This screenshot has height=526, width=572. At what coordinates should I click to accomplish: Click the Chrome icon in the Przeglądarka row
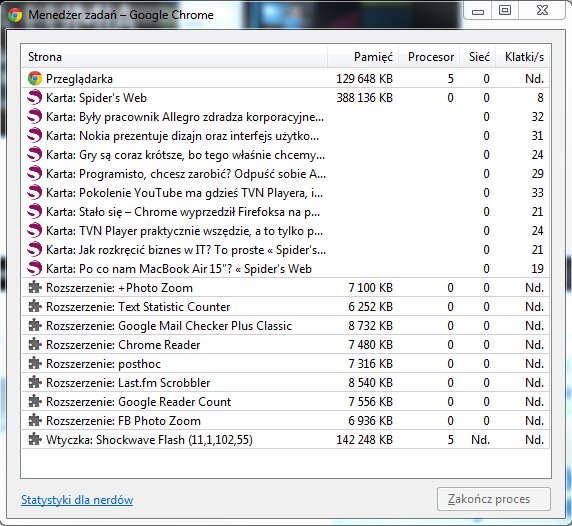point(35,78)
